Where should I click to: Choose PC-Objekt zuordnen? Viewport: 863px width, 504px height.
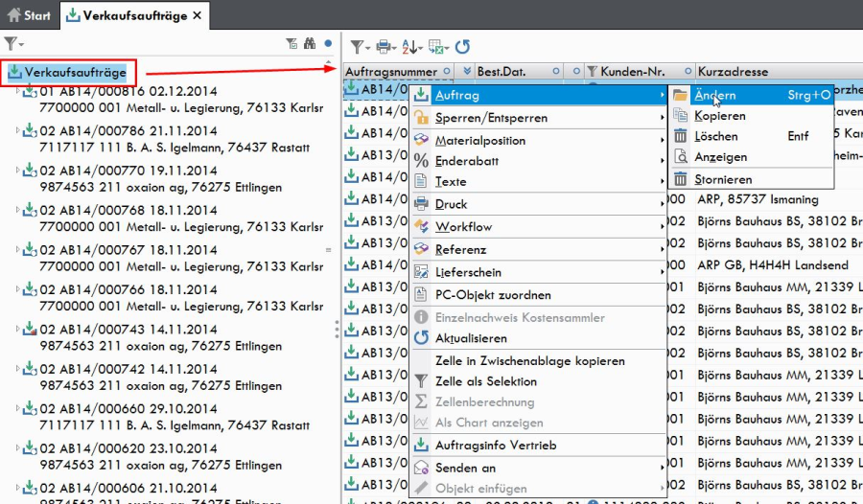point(539,295)
